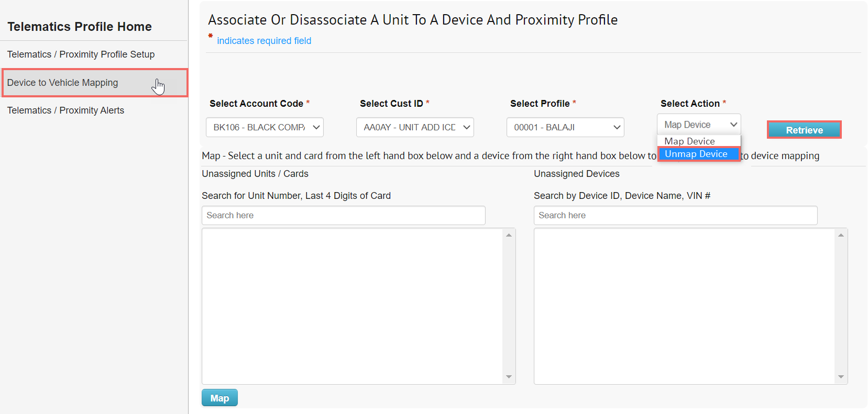Click the Retrieve button

(x=804, y=130)
